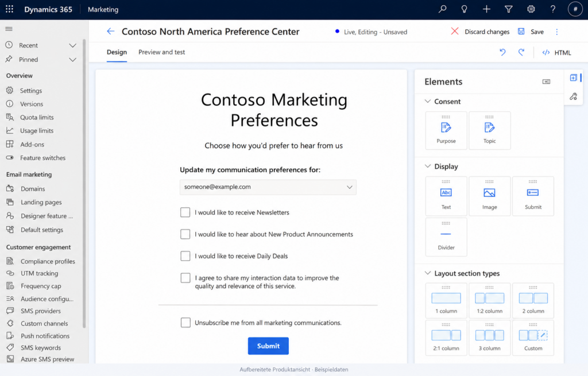Open Feature switches in sidebar
Image resolution: width=588 pixels, height=376 pixels.
pos(41,158)
